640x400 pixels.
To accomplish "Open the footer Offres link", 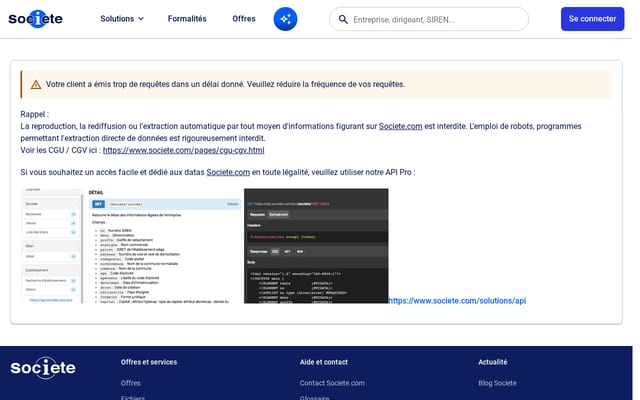I will coord(131,383).
